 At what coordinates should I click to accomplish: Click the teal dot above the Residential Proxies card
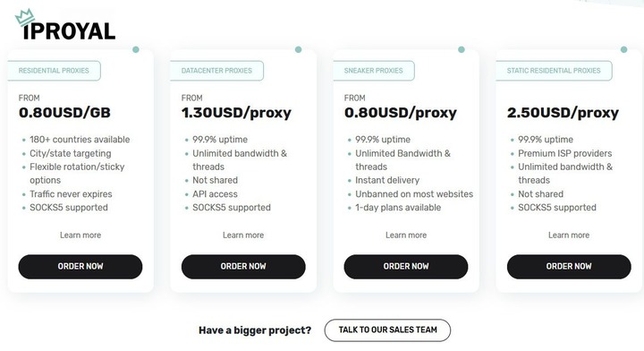pos(136,50)
